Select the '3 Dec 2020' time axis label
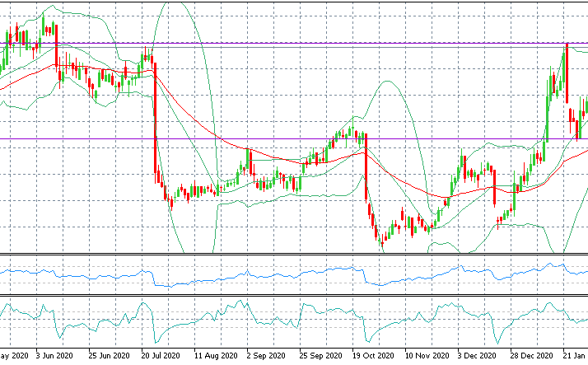The image size is (588, 365). (477, 355)
